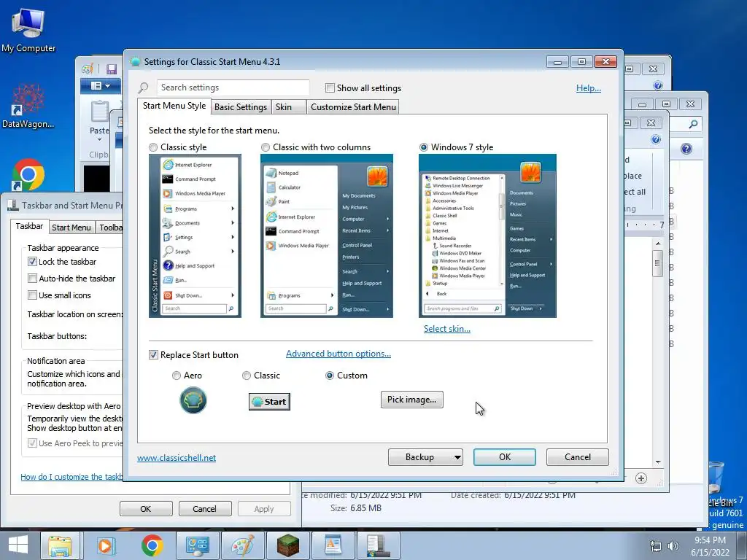Open the Backup dropdown button
747x560 pixels.
(x=425, y=457)
